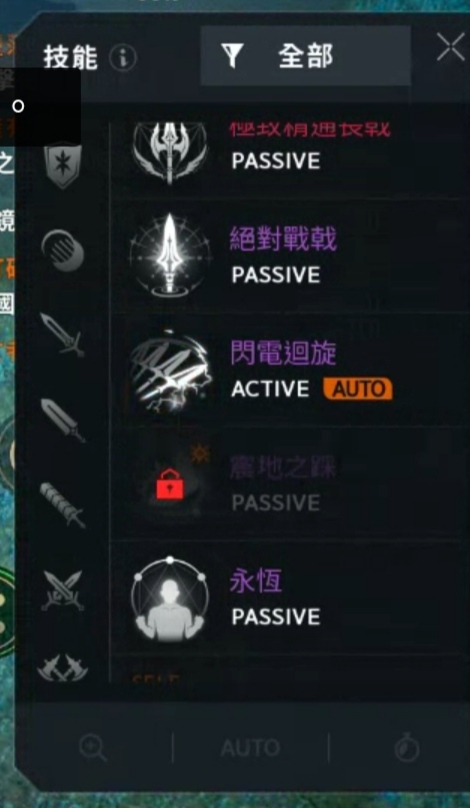This screenshot has height=808, width=470.
Task: Toggle AUTO in the bottom bar
Action: point(250,748)
